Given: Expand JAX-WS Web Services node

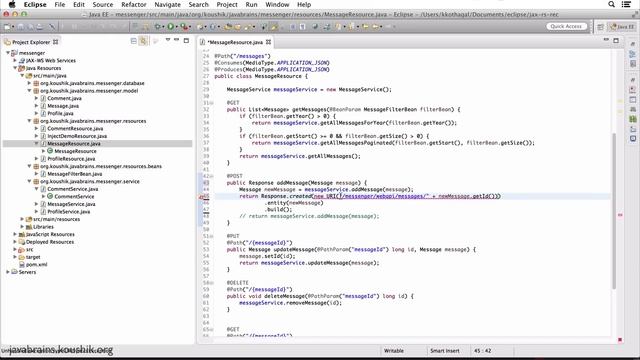Looking at the screenshot, I should [16, 60].
